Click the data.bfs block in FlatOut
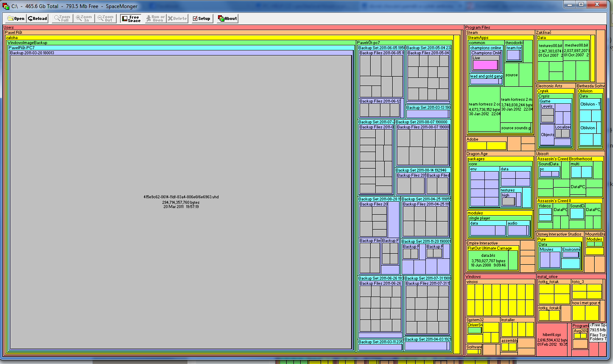 coord(488,260)
